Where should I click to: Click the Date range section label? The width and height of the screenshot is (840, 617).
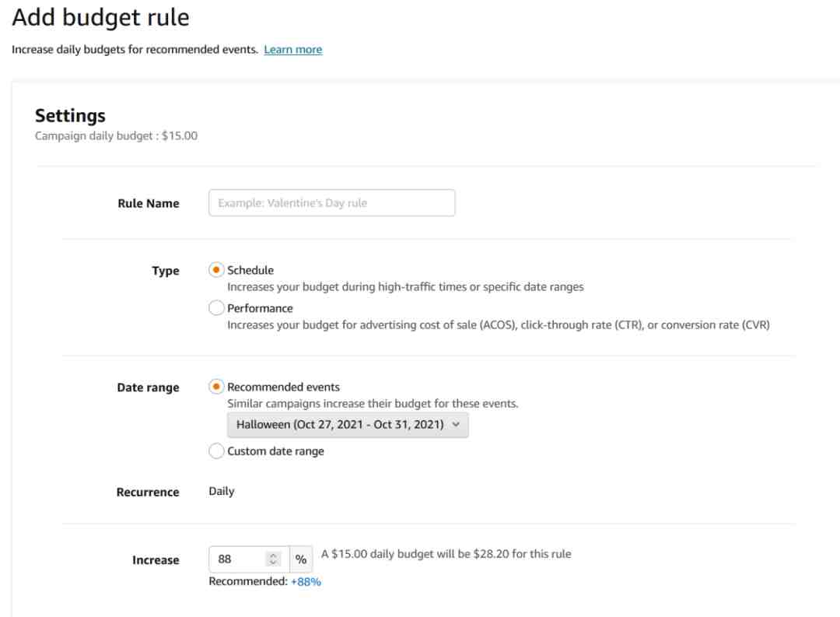[148, 388]
